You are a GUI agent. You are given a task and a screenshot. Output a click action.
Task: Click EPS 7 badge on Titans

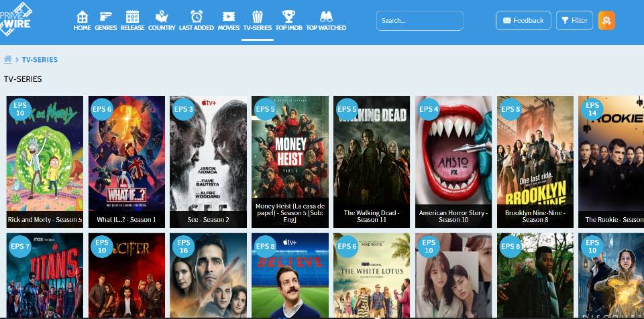coord(19,247)
